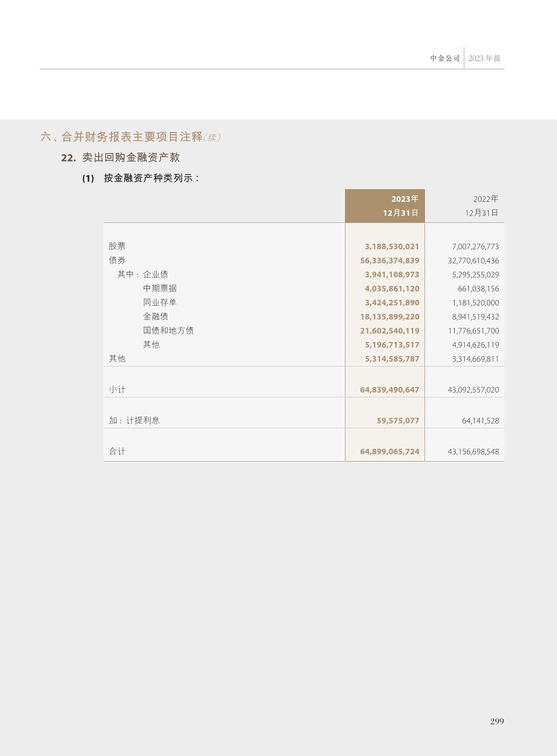Viewport: 557px width, 756px height.
Task: Click the 中金公司 header text
Action: (445, 59)
